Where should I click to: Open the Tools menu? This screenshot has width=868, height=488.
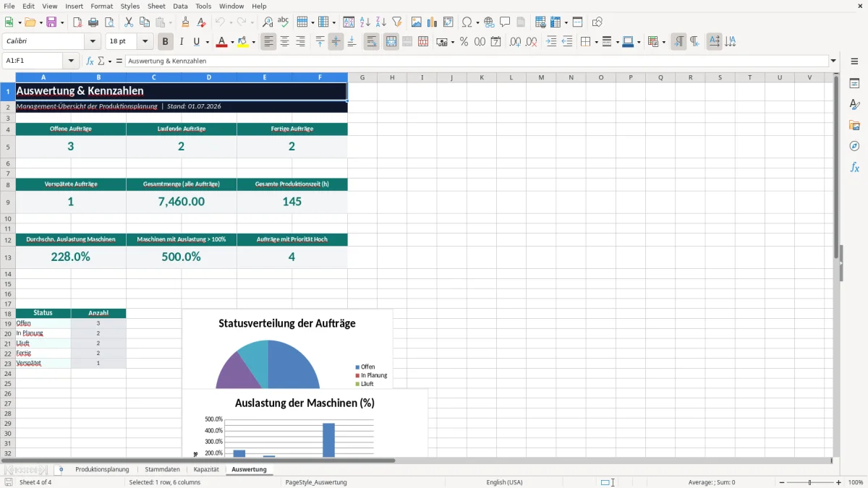[203, 6]
